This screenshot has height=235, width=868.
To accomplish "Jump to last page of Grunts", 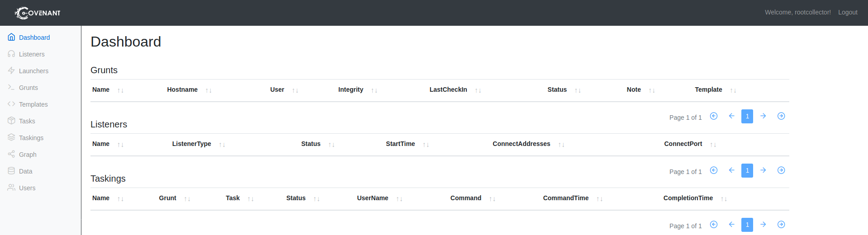I will click(781, 116).
